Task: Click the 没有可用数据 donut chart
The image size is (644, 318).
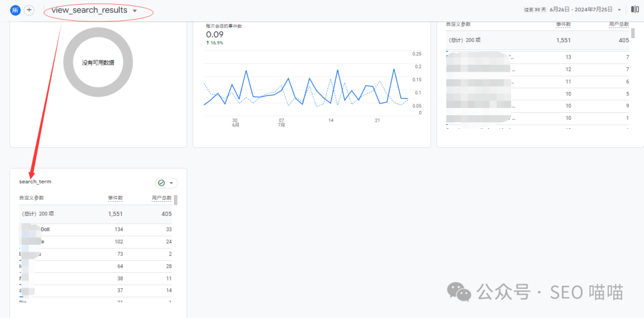Action: (x=98, y=63)
